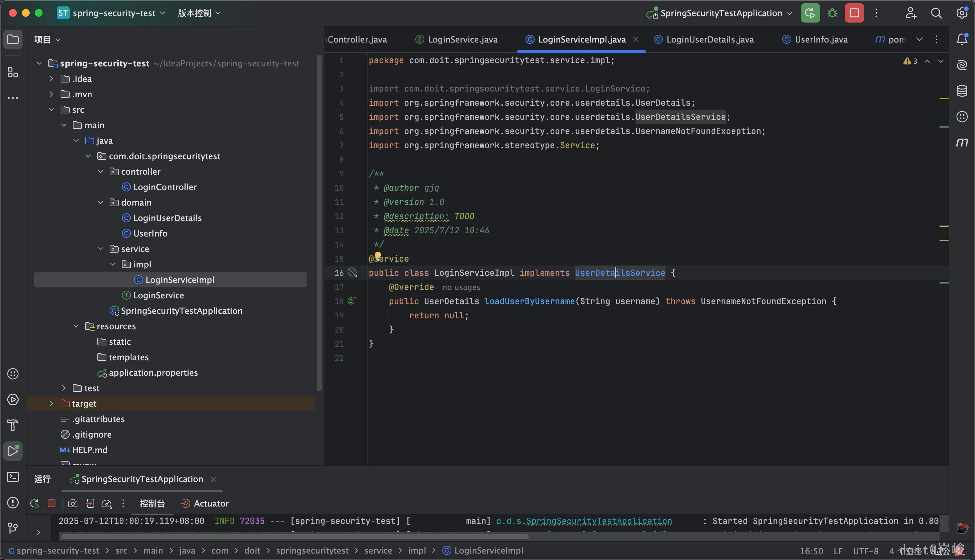The image size is (975, 560).
Task: Click the SpringSecurityTestApplication link in console log
Action: point(599,521)
